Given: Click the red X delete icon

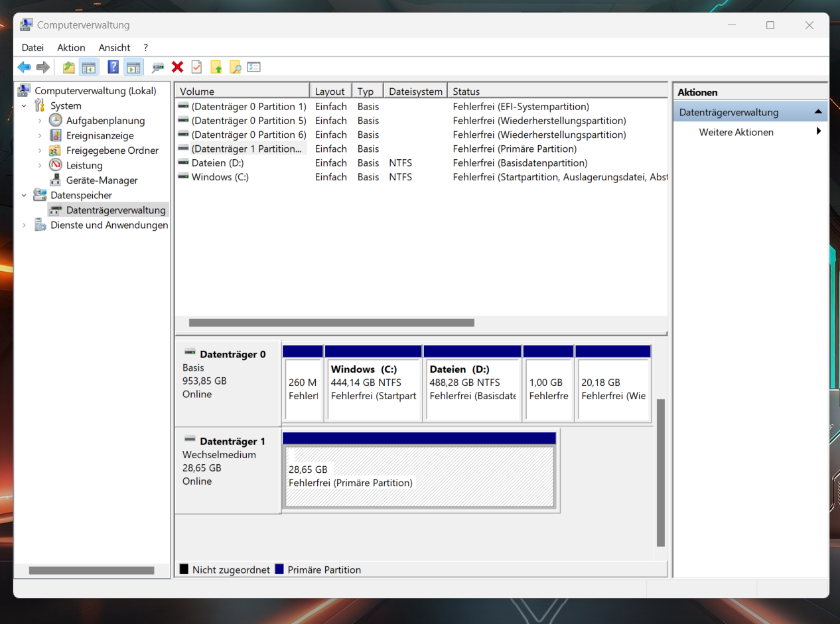Looking at the screenshot, I should (178, 66).
